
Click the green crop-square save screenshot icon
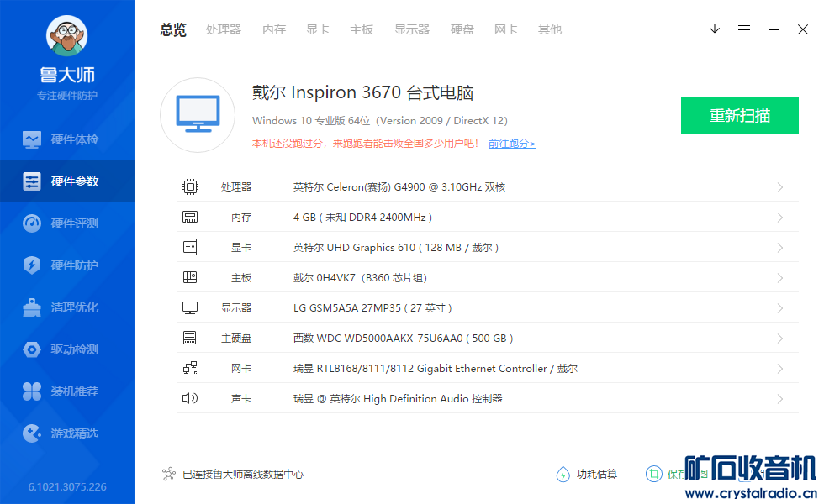coord(654,474)
